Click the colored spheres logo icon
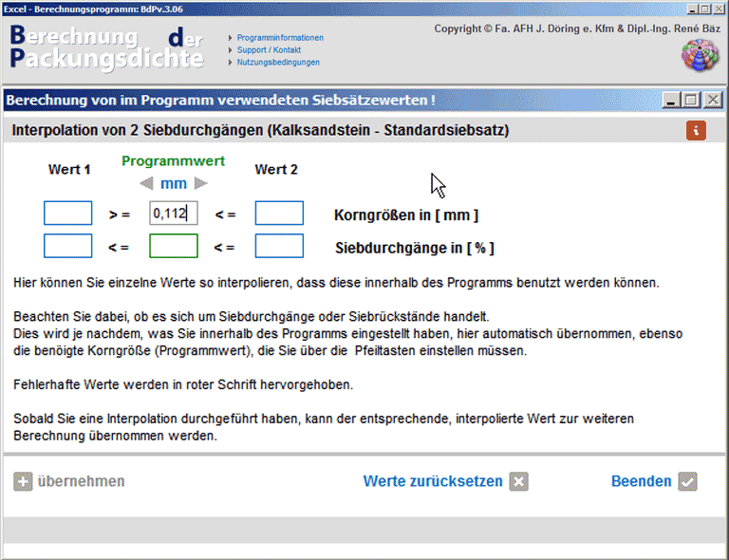 coord(701,55)
